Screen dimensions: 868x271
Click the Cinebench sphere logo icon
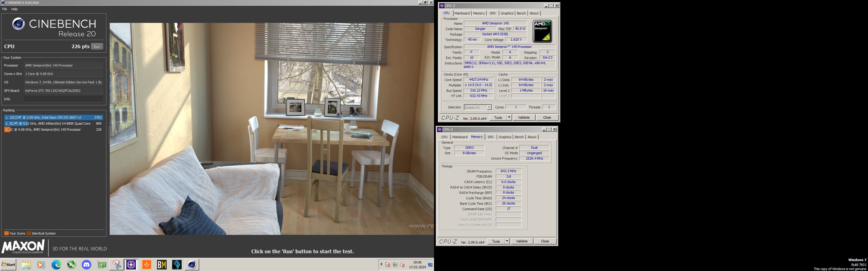18,23
